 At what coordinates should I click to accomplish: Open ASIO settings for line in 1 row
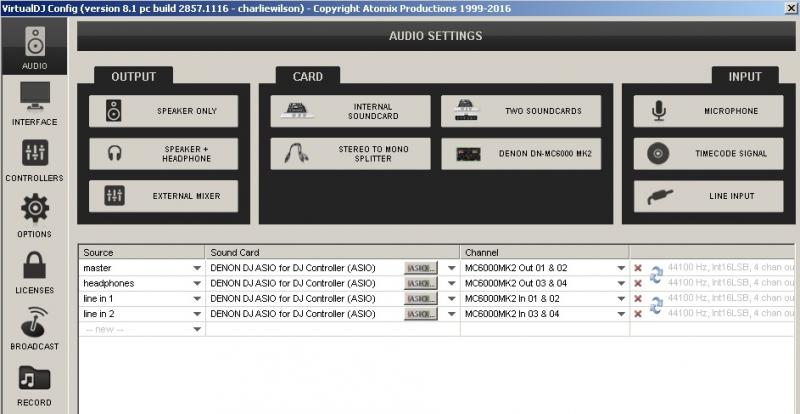pyautogui.click(x=421, y=299)
